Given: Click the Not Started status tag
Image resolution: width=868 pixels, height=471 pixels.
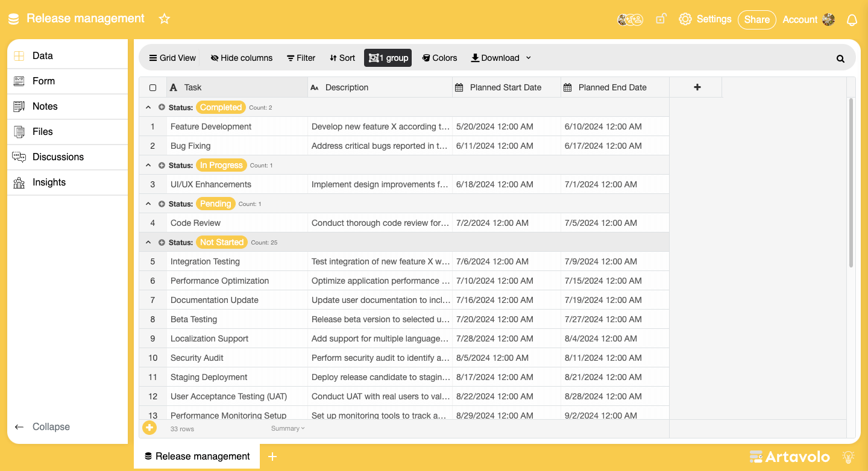Looking at the screenshot, I should pos(222,242).
